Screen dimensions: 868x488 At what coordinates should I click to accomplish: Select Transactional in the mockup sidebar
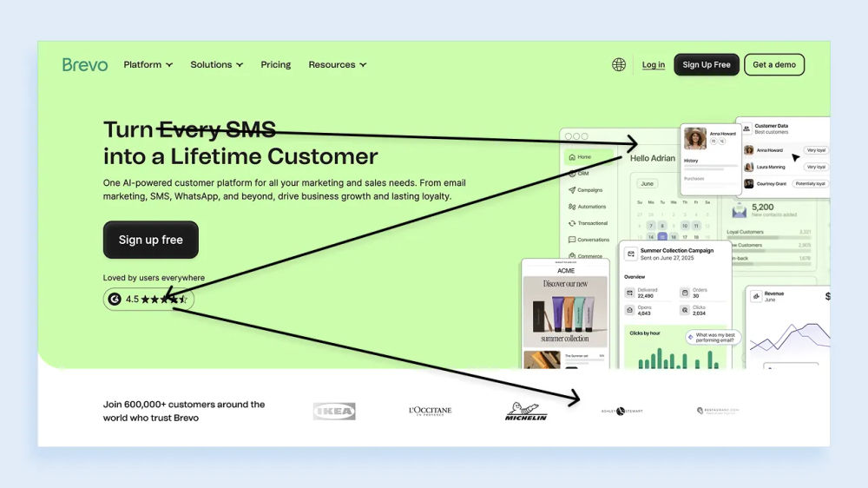588,223
